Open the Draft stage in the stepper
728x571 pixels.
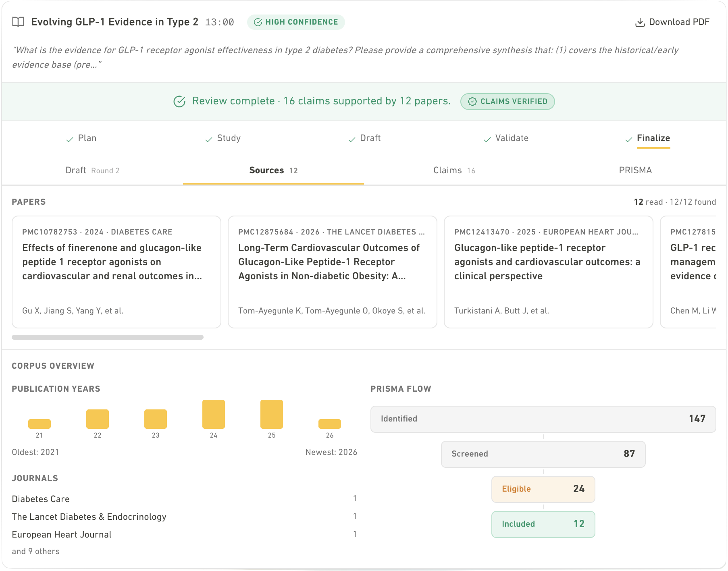[364, 138]
